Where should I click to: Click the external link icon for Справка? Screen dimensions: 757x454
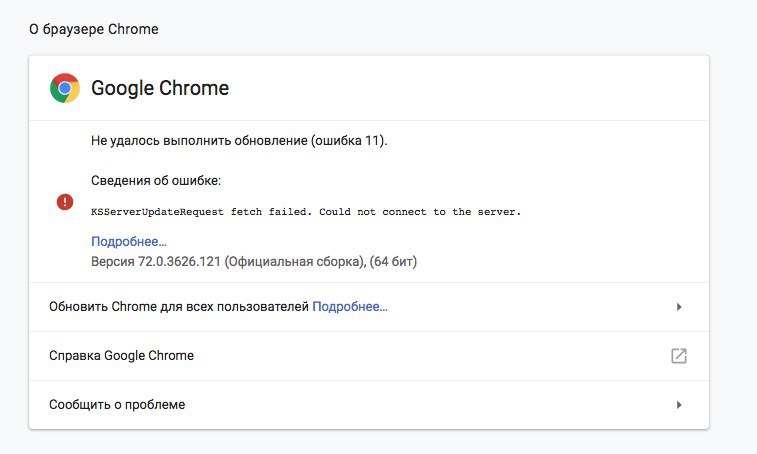(x=679, y=356)
